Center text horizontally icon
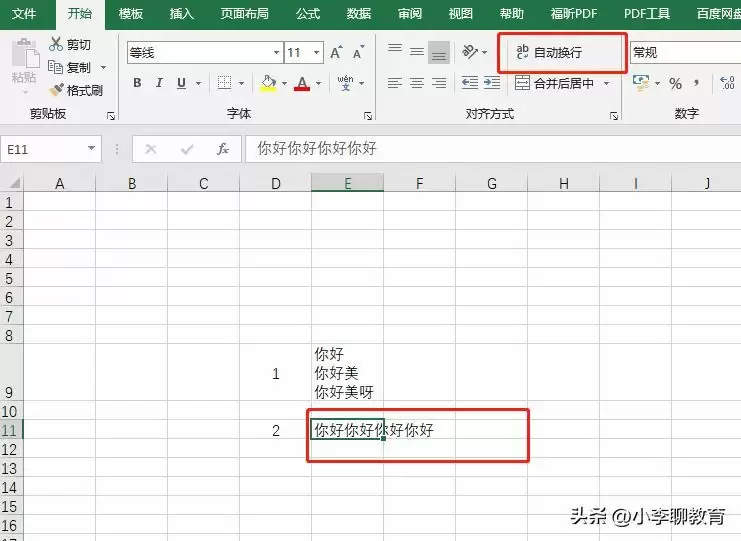The image size is (741, 541). [416, 83]
